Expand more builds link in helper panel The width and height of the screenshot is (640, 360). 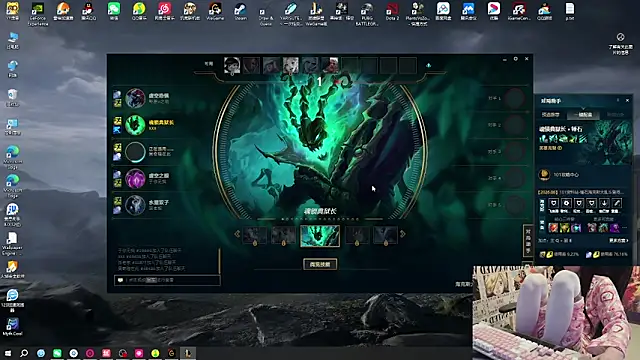coord(619,240)
